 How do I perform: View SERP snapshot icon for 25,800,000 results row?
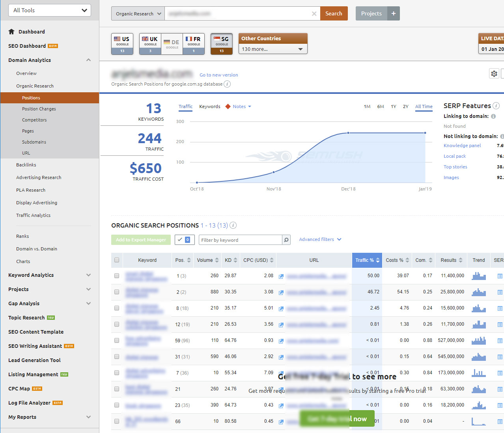click(500, 292)
